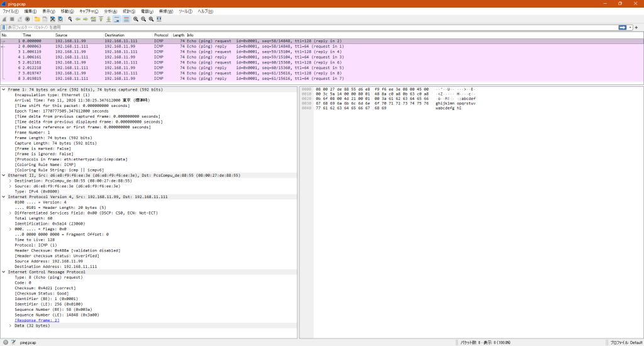Click the Reload capture file icon

pos(60,20)
